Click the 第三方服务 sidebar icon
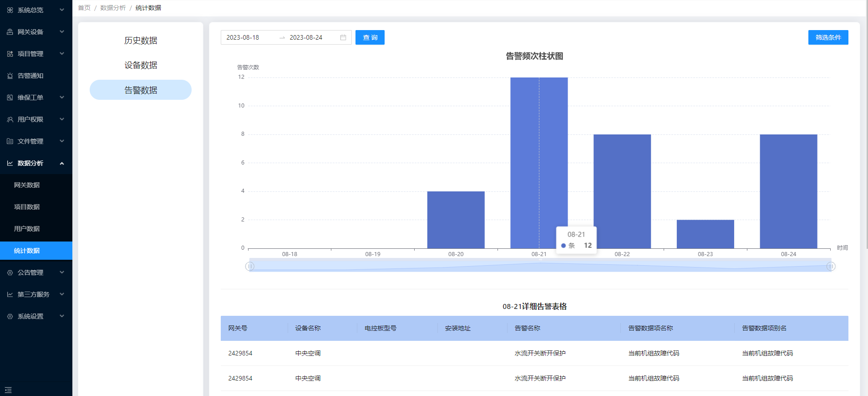 point(10,294)
